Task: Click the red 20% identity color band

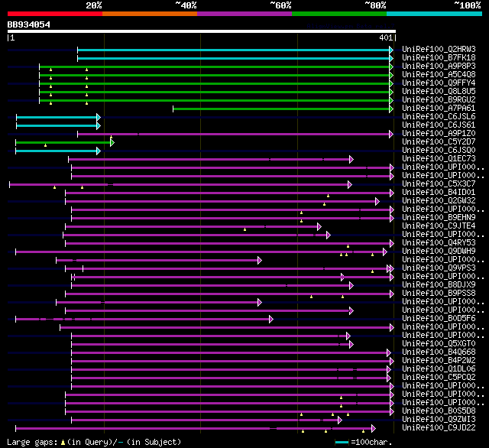Action: click(55, 14)
